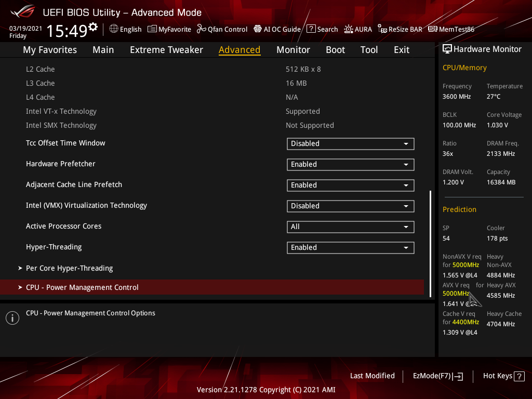Click Hot Keys label
Screen dimensions: 532x399
(x=497, y=376)
